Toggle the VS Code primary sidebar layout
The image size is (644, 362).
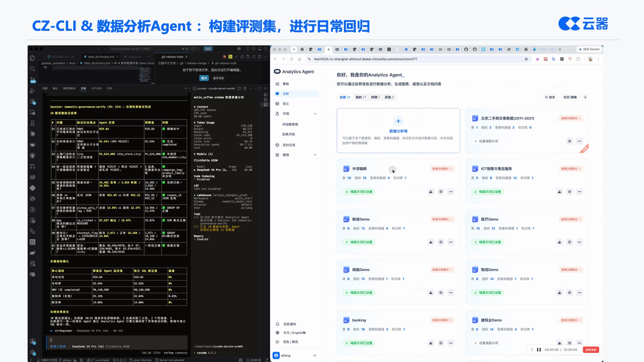(x=248, y=49)
